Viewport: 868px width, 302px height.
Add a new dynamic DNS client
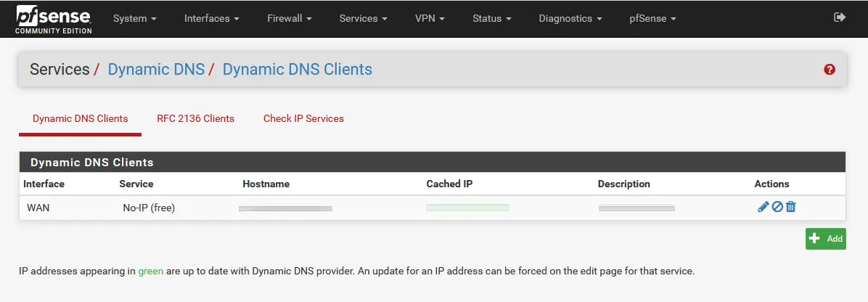coord(826,239)
